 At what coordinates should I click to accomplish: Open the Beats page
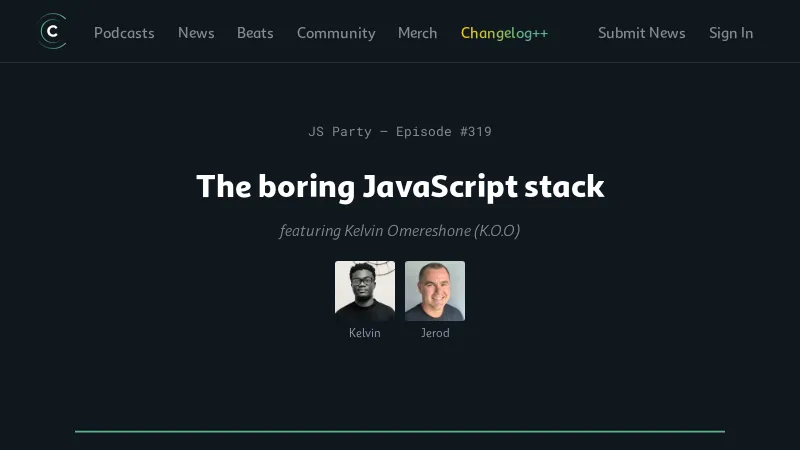tap(255, 33)
